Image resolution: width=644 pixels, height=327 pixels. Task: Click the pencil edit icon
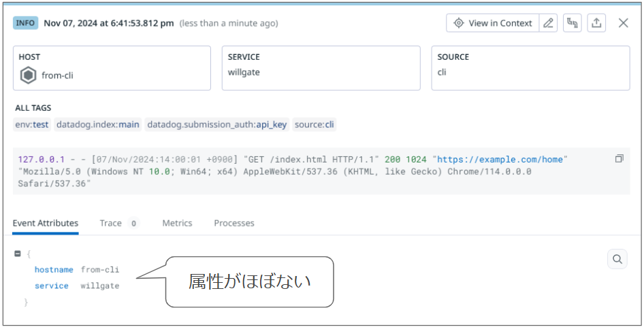548,23
